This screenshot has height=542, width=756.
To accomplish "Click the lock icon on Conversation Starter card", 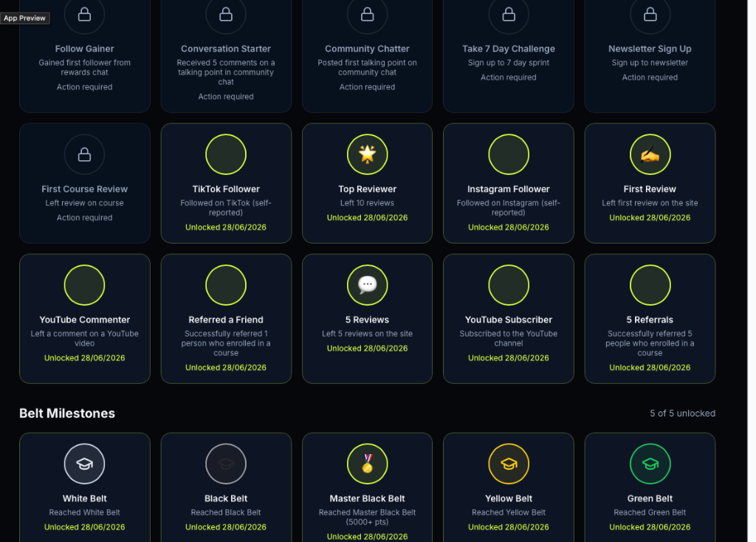I will 226,15.
